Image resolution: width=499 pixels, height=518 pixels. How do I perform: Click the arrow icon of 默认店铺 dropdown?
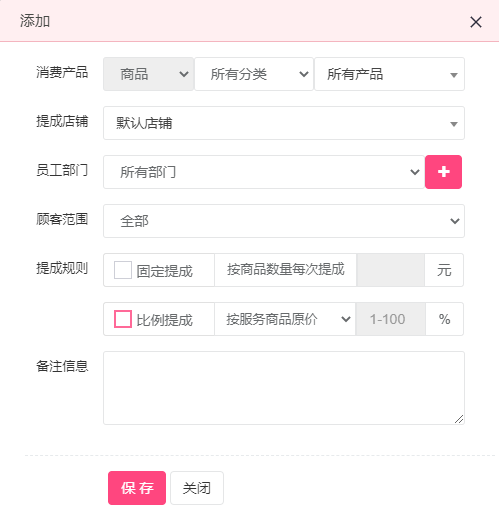click(x=453, y=124)
